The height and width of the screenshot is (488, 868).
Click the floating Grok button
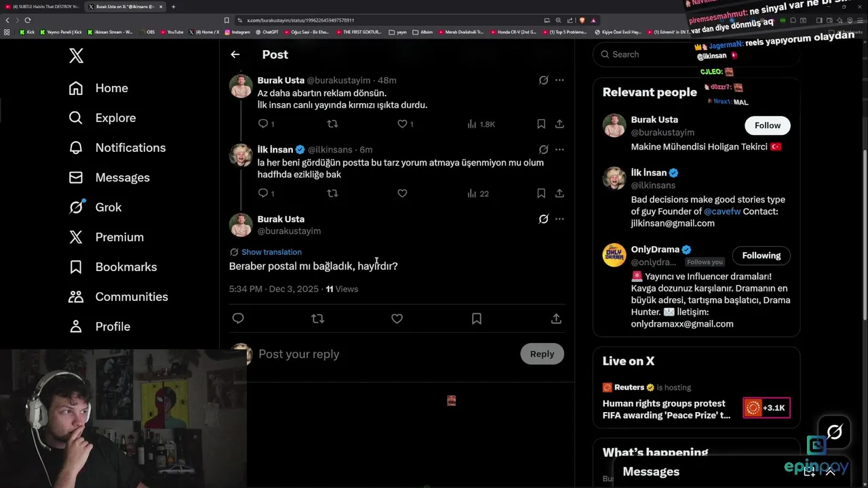pyautogui.click(x=834, y=432)
